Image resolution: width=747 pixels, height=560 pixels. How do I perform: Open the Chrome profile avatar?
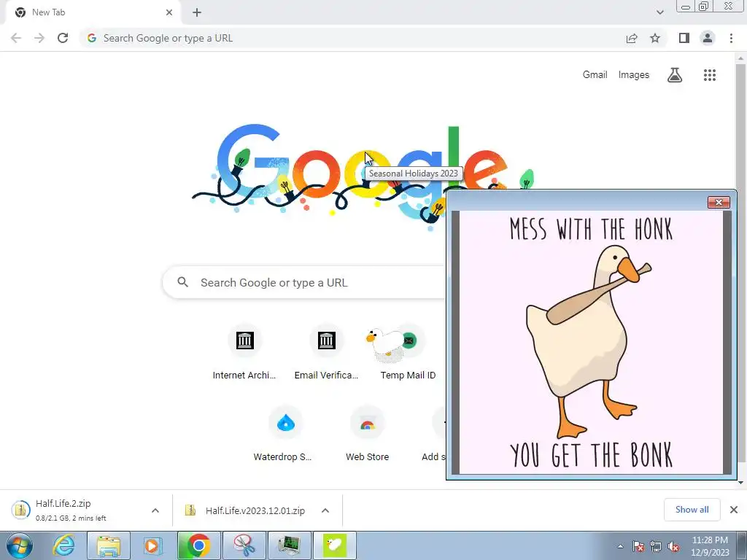708,38
